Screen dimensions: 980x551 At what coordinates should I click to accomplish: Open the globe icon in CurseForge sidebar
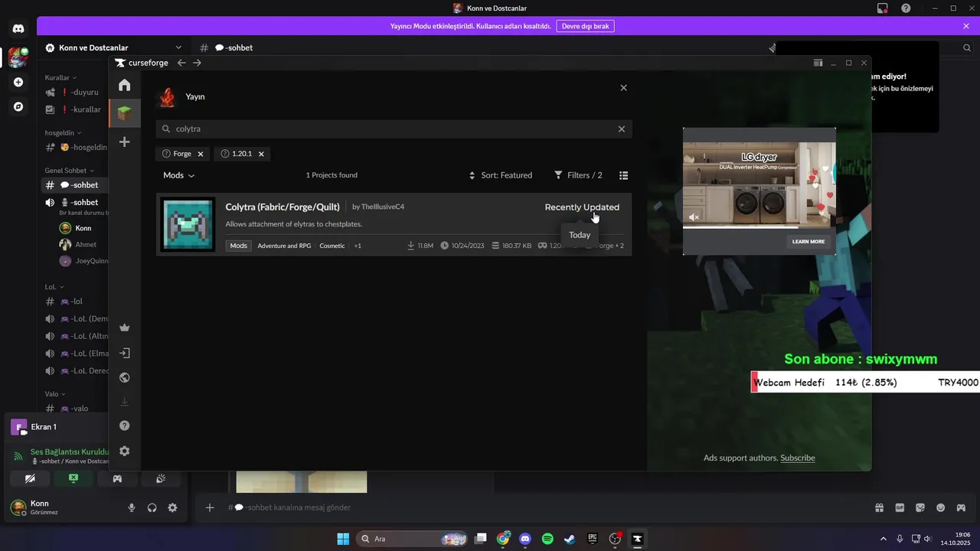coord(125,377)
